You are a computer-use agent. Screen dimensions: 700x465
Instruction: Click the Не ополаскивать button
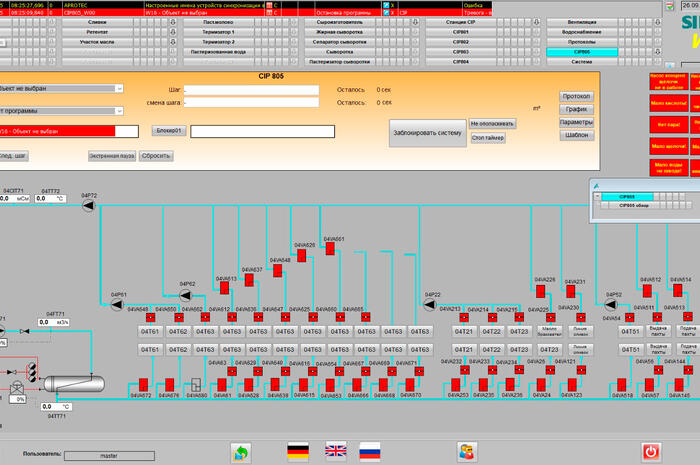pyautogui.click(x=492, y=124)
